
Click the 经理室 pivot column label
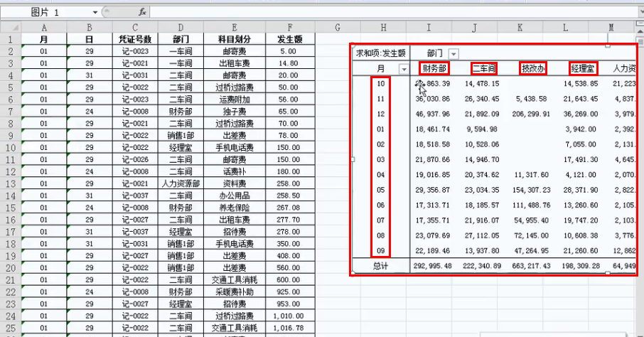coord(583,69)
